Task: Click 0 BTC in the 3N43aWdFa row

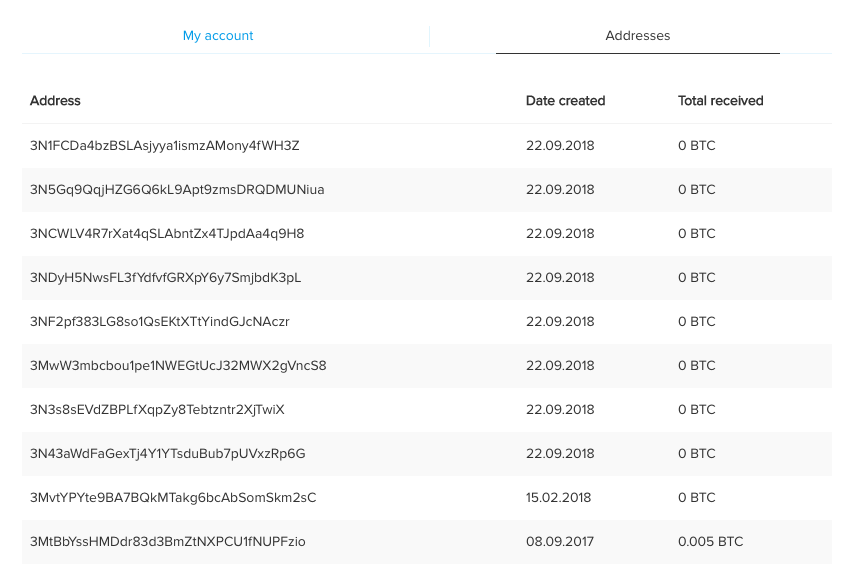Action: pos(696,454)
